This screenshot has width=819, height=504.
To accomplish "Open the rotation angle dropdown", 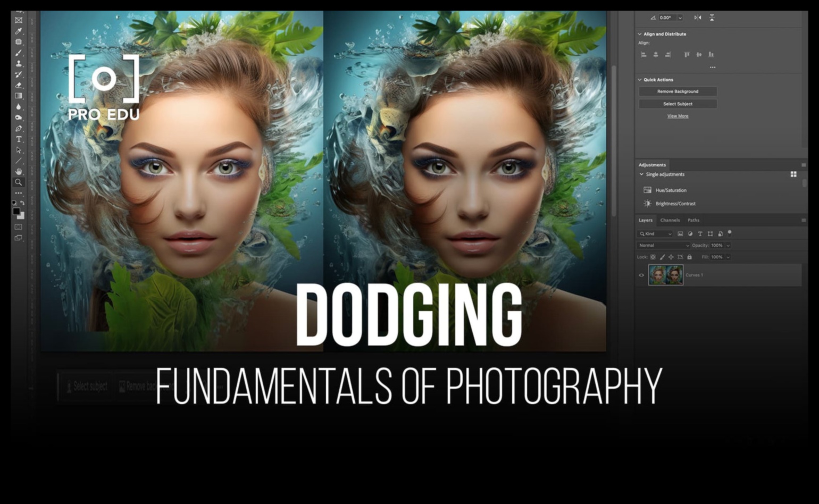I will [680, 18].
